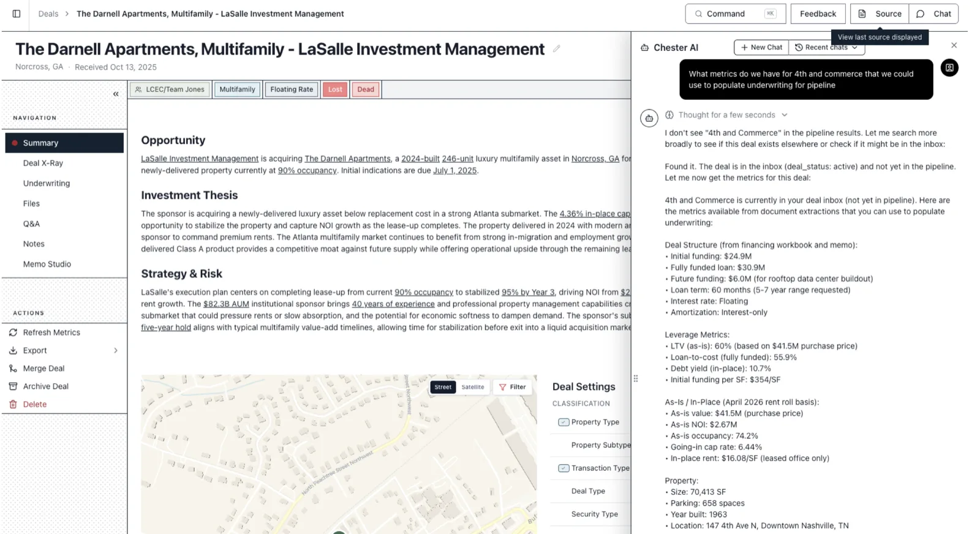Click the 2024-built link
980x534 pixels.
coord(420,159)
